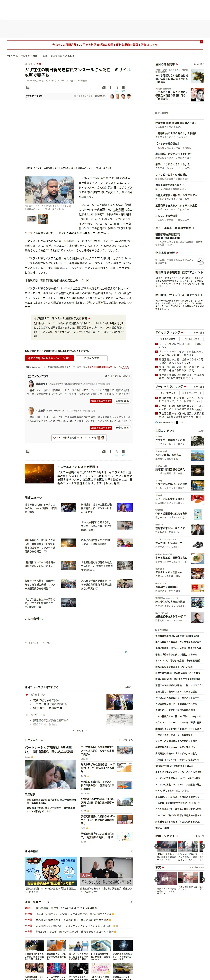Open 動画一覧 link
Viewport: 210px width, 980px height.
pos(200,836)
